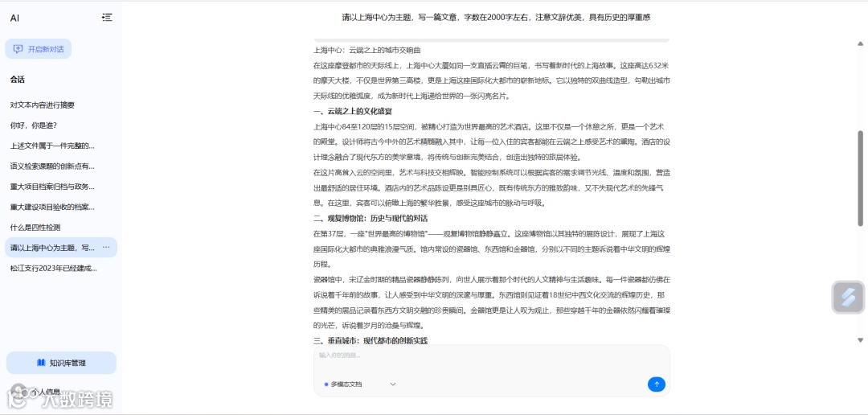Click heading 二、观复博物馆：历史与现代的对话

[371, 218]
